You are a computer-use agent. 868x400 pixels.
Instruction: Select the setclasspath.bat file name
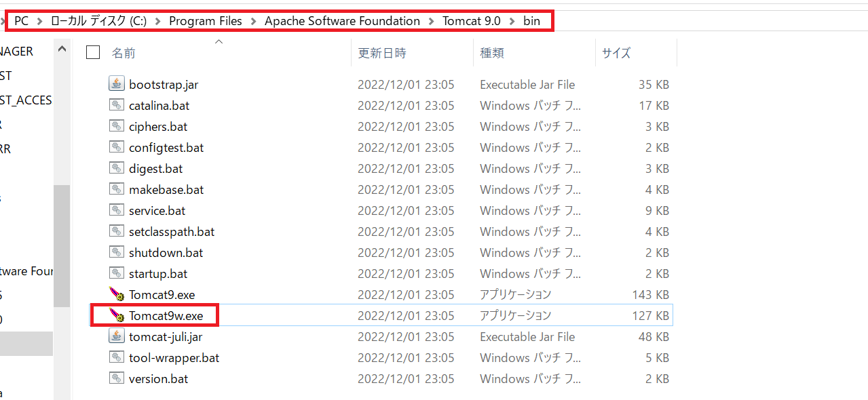[x=172, y=231]
